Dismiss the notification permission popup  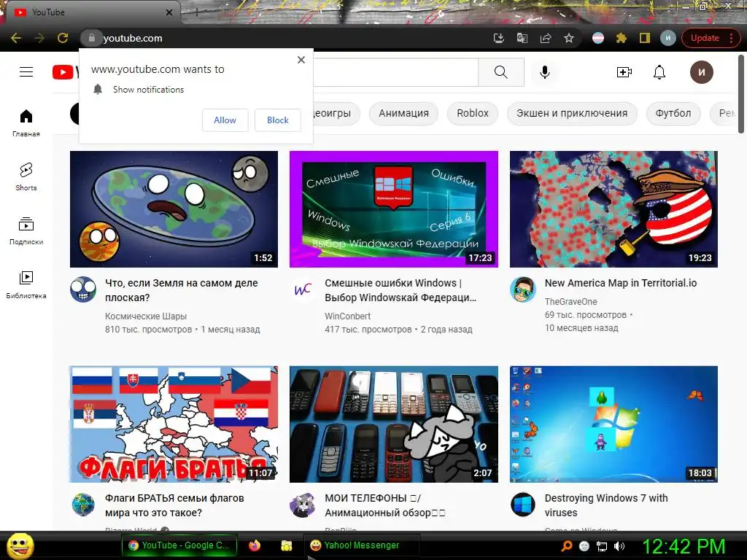tap(301, 60)
